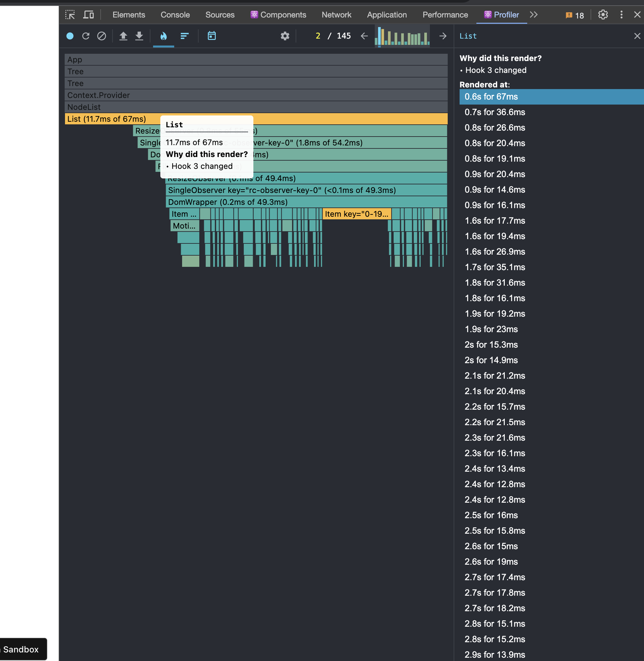Open the Timeline view icon
This screenshot has width=644, height=661.
[212, 36]
